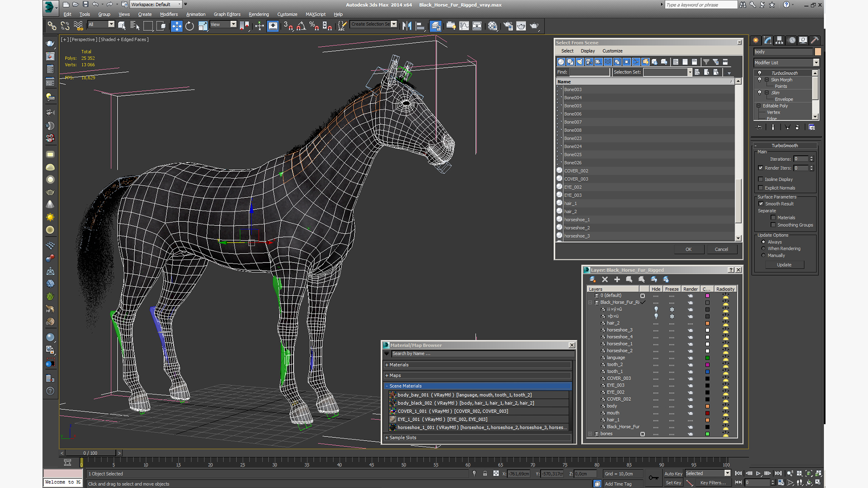868x488 pixels.
Task: Choose the Select and Uniform Scale tool
Action: [x=203, y=26]
